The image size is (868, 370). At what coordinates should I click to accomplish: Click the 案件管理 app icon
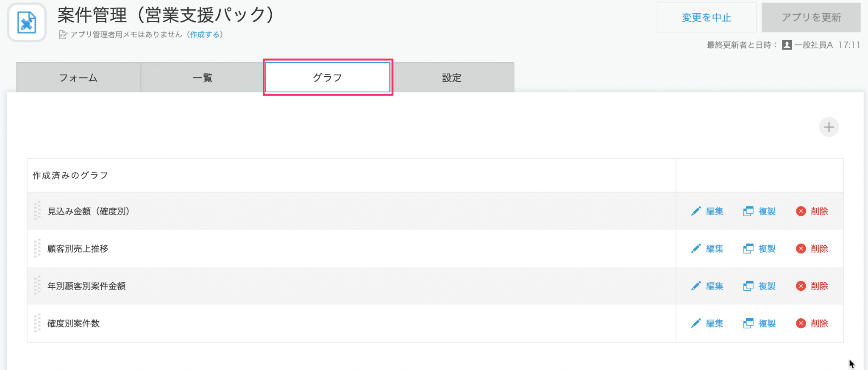tap(27, 22)
